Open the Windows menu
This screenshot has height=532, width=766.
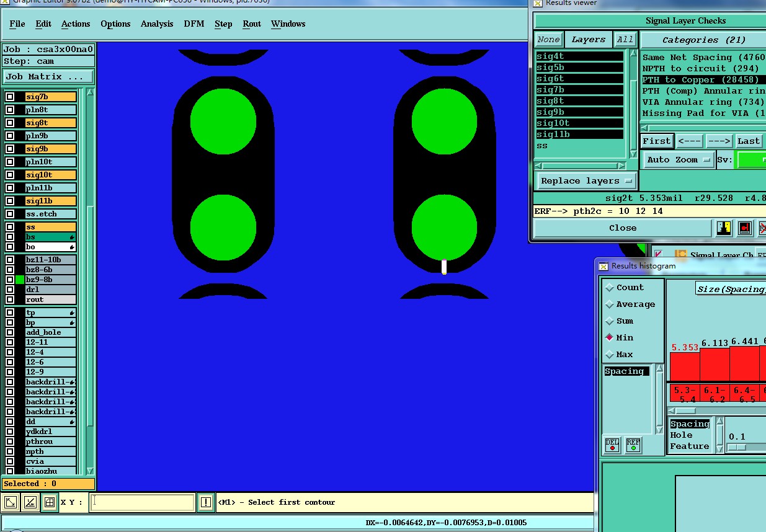(x=288, y=24)
